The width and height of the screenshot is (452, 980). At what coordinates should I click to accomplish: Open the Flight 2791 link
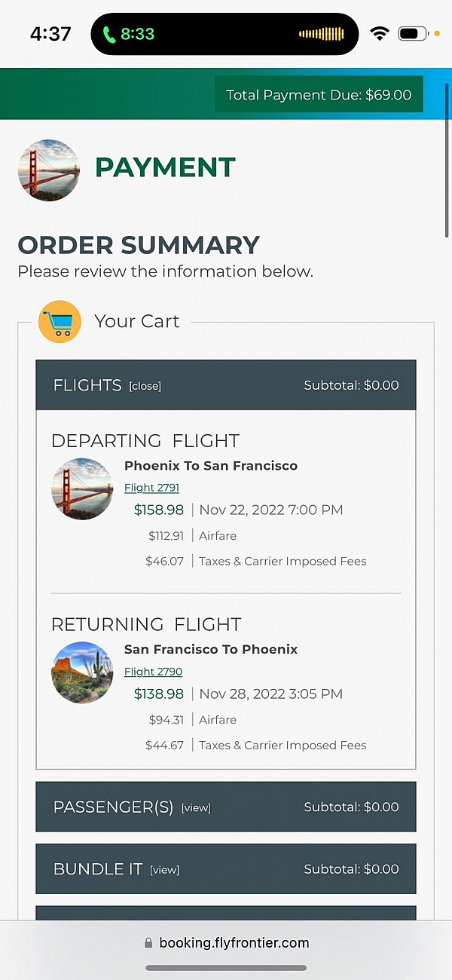(x=151, y=488)
